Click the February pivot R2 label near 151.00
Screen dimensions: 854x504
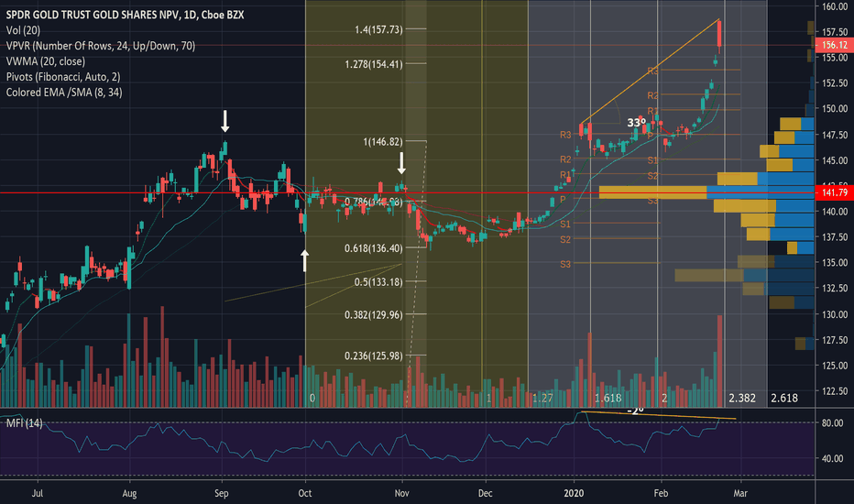(653, 96)
